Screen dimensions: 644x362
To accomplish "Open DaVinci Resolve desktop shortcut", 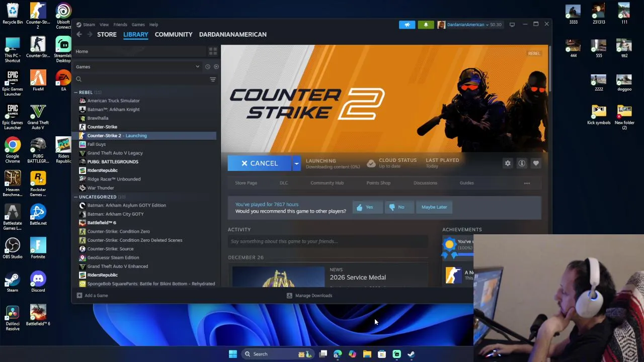I will coord(13,317).
